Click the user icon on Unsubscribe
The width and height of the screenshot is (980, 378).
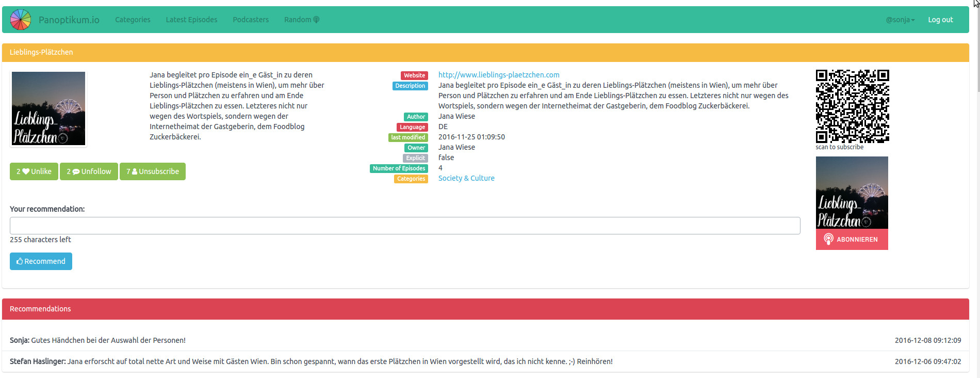pos(135,171)
